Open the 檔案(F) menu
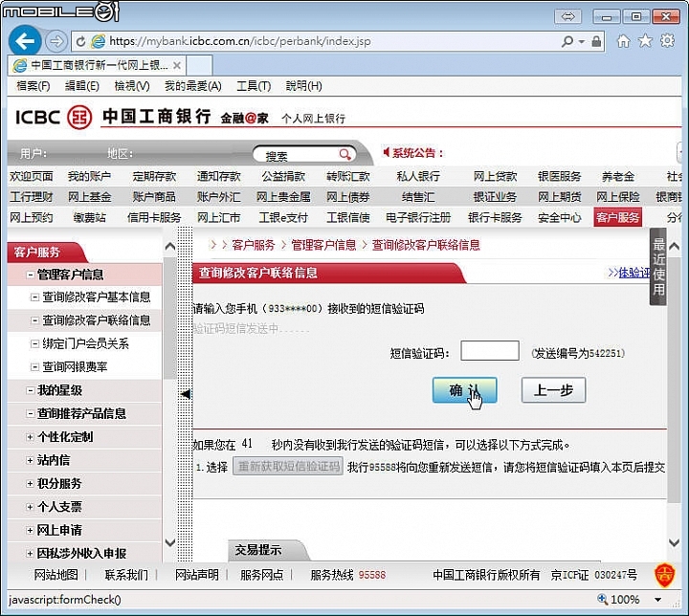 [x=33, y=86]
